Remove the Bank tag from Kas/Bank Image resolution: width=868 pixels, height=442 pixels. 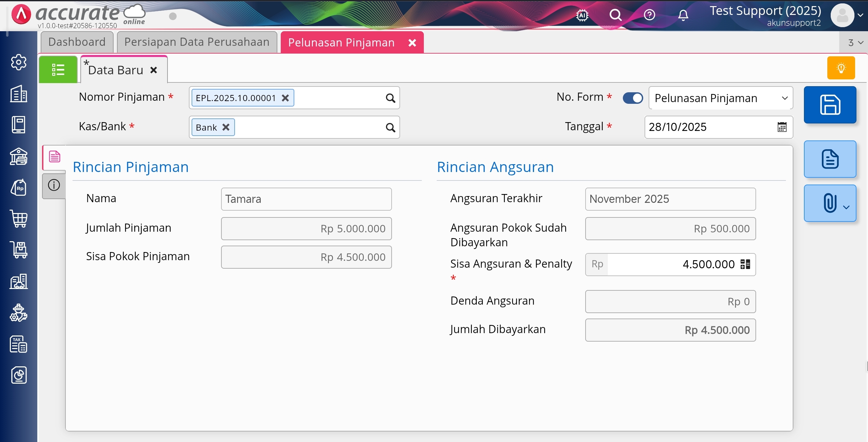226,128
